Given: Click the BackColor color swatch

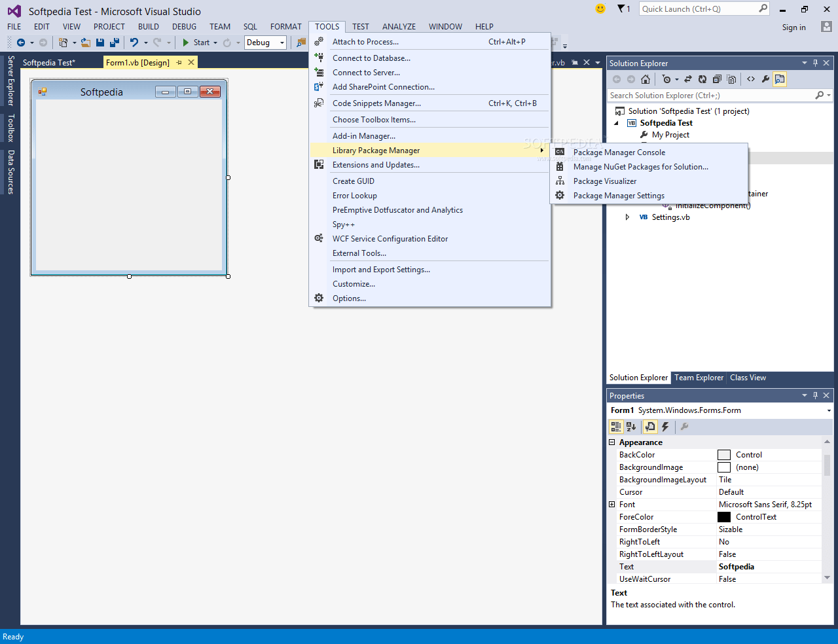Looking at the screenshot, I should coord(723,455).
